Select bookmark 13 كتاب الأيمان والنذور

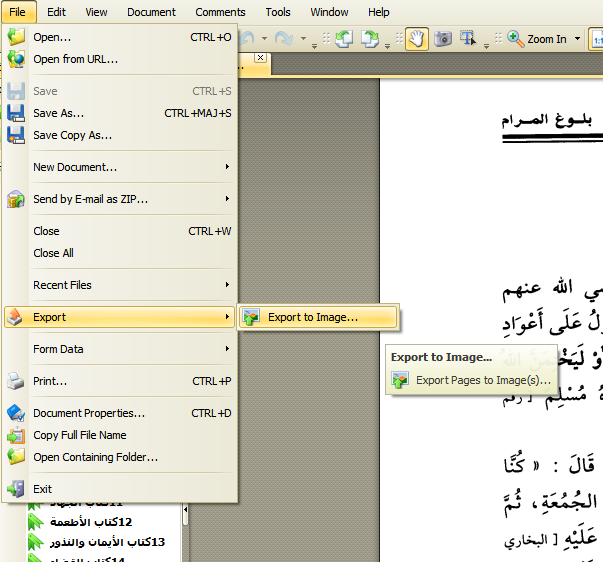108,542
